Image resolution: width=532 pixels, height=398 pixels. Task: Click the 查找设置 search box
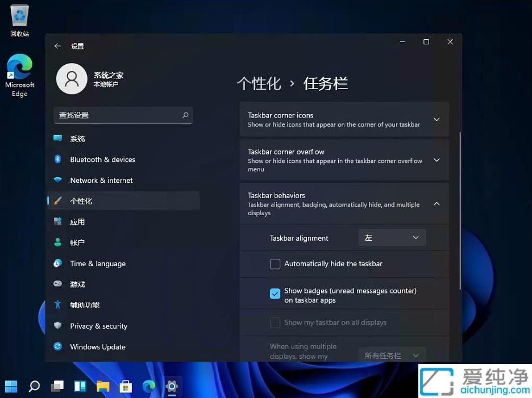tap(123, 115)
